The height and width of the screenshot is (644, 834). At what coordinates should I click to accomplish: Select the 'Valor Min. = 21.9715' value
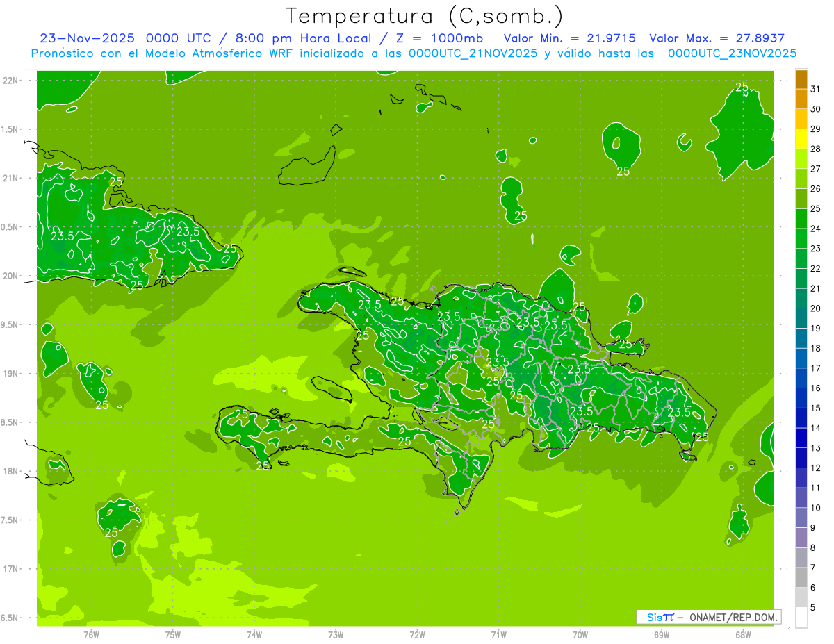(x=569, y=38)
